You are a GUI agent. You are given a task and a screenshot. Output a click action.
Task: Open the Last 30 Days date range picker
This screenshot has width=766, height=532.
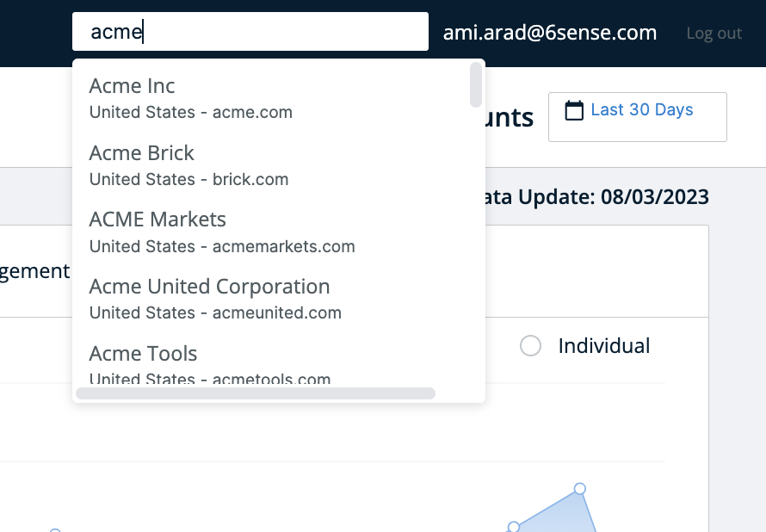pyautogui.click(x=638, y=117)
